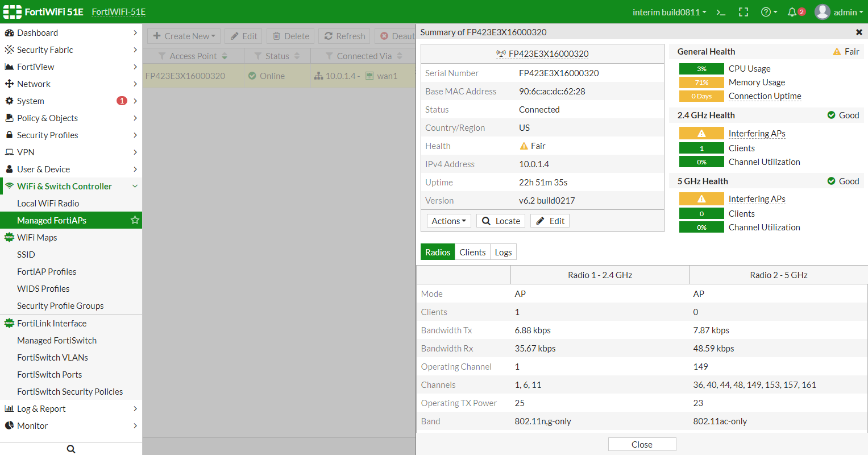Click the WiFi Maps new badge icon

click(x=9, y=238)
